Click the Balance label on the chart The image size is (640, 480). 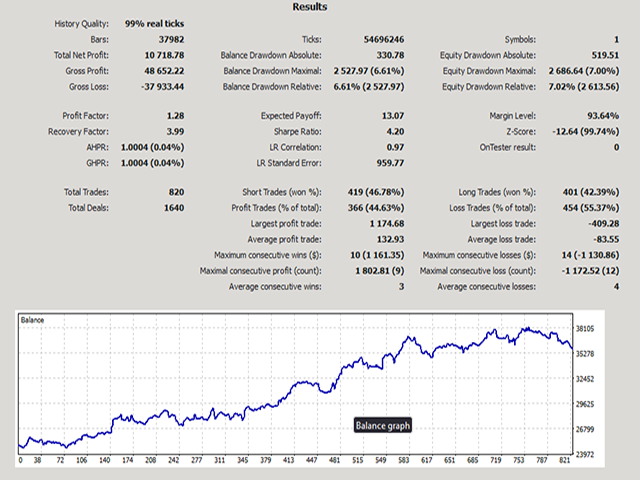(32, 320)
